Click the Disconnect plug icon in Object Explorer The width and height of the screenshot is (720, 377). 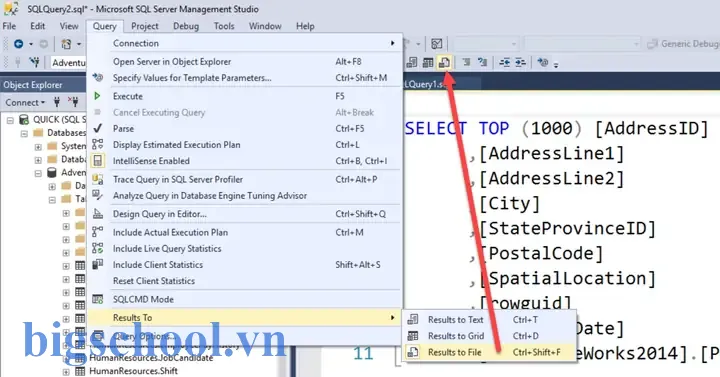[73, 102]
